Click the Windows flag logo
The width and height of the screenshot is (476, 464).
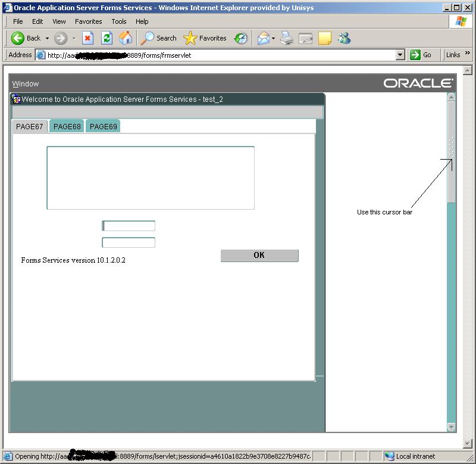[461, 21]
